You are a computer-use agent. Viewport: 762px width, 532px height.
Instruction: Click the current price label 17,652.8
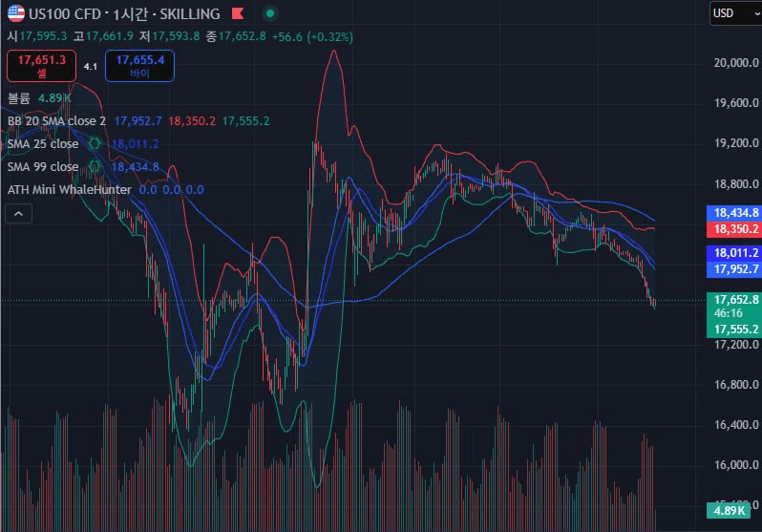[x=734, y=299]
